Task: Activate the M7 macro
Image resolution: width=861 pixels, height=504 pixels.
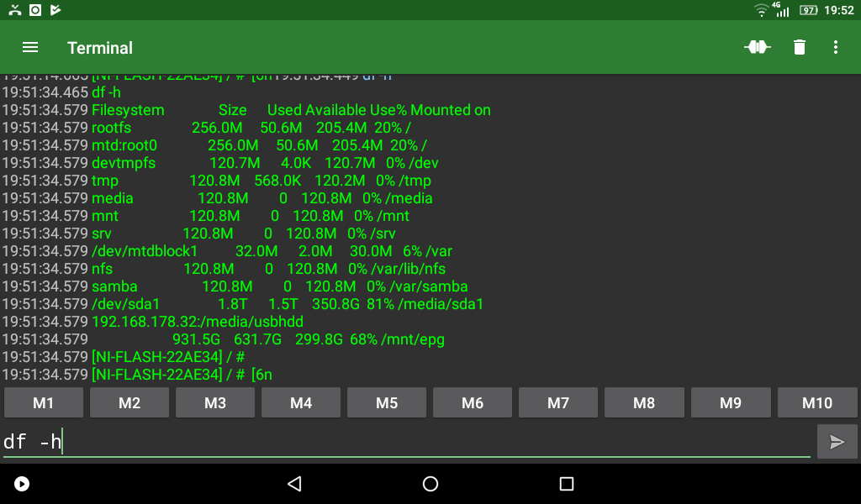Action: click(558, 403)
